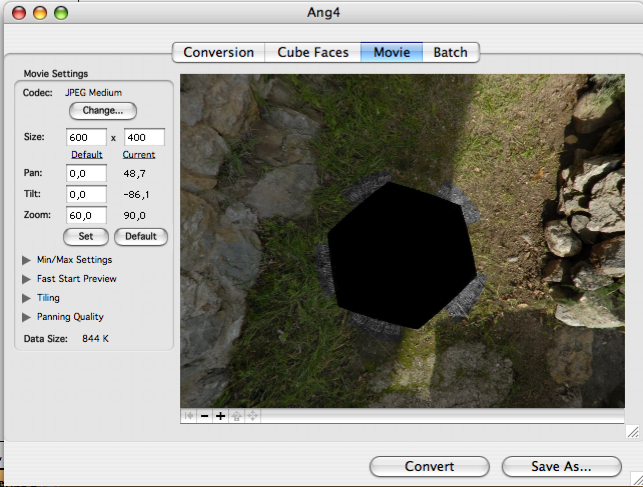Screen dimensions: 643x487
Task: Click the Zoom default value field
Action: click(x=86, y=215)
